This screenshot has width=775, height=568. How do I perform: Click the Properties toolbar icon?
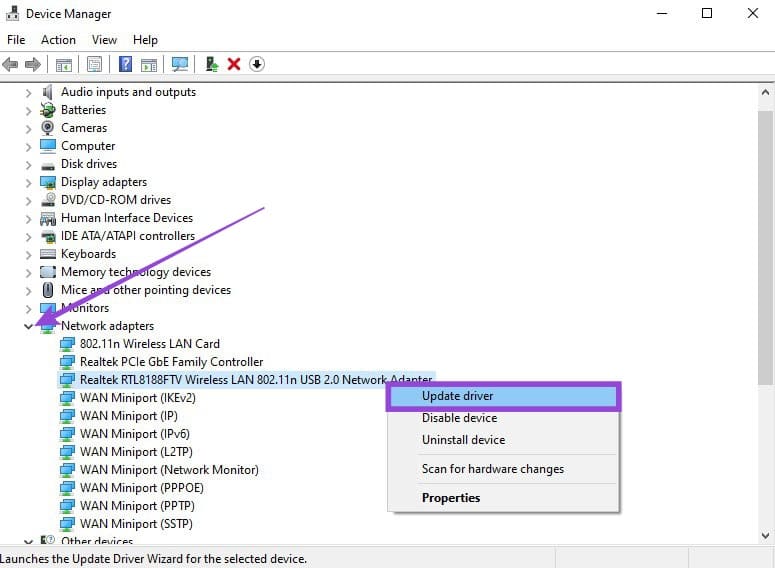(94, 64)
